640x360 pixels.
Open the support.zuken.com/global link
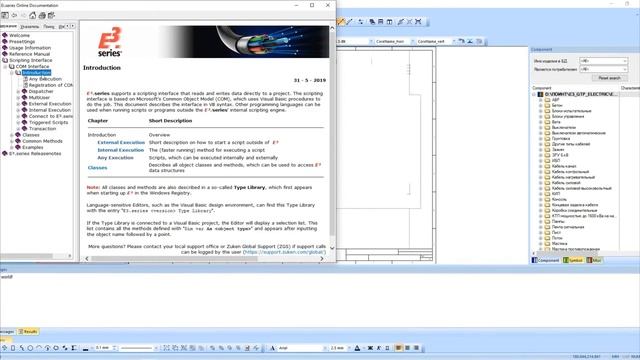(284, 252)
